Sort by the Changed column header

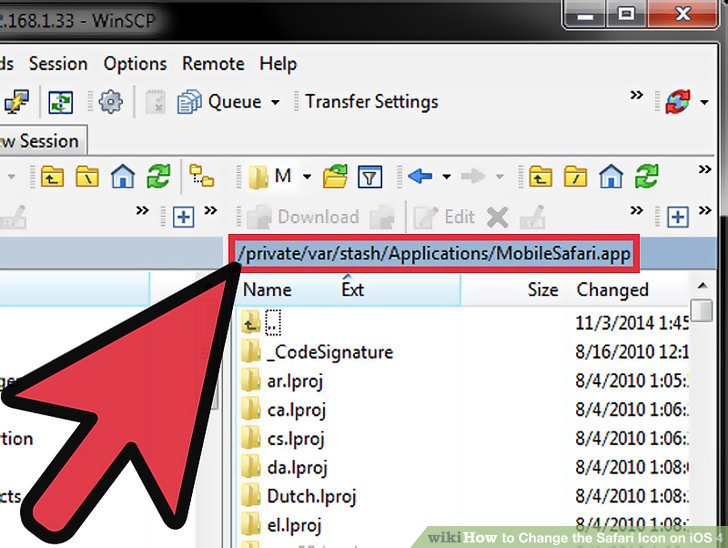(612, 290)
